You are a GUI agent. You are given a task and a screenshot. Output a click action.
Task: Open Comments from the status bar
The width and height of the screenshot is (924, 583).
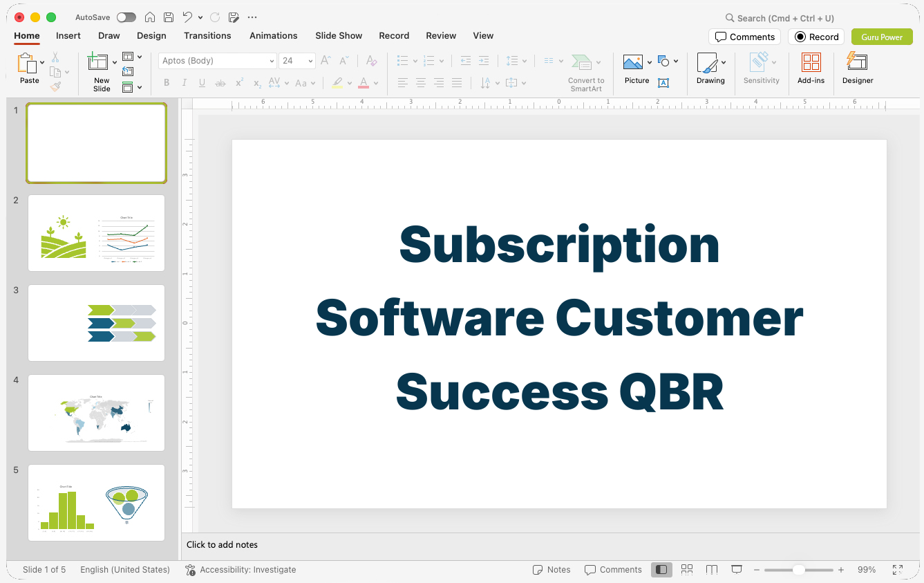pos(613,570)
